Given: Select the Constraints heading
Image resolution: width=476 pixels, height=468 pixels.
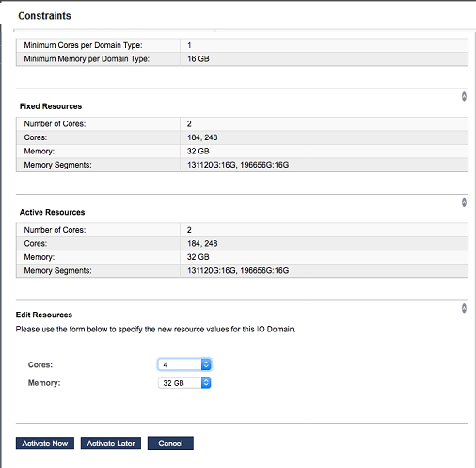Looking at the screenshot, I should click(44, 16).
